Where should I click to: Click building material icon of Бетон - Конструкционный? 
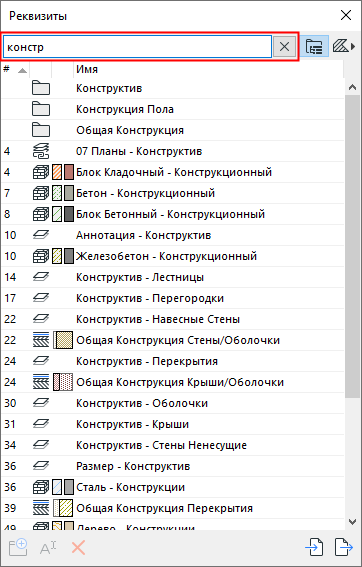[41, 193]
